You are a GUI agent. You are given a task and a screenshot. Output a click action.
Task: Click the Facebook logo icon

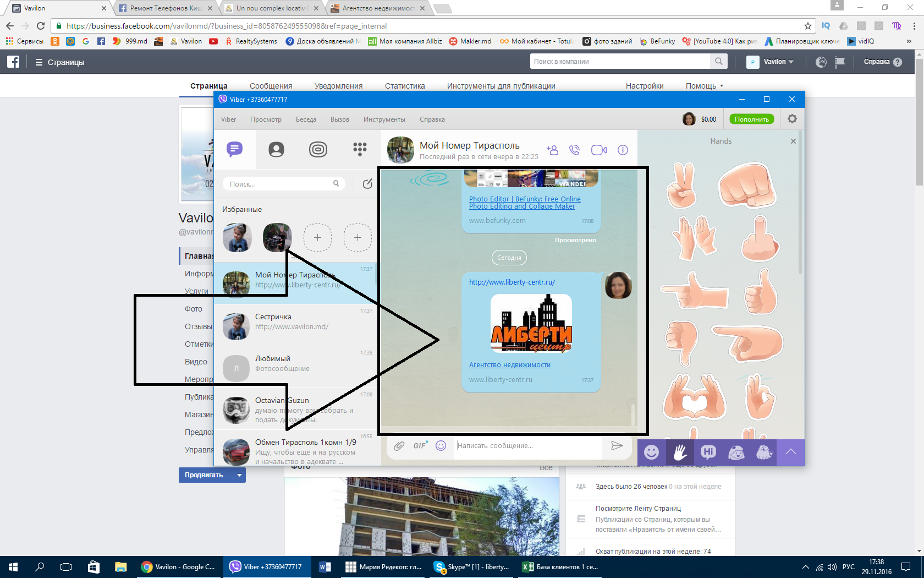tap(13, 62)
